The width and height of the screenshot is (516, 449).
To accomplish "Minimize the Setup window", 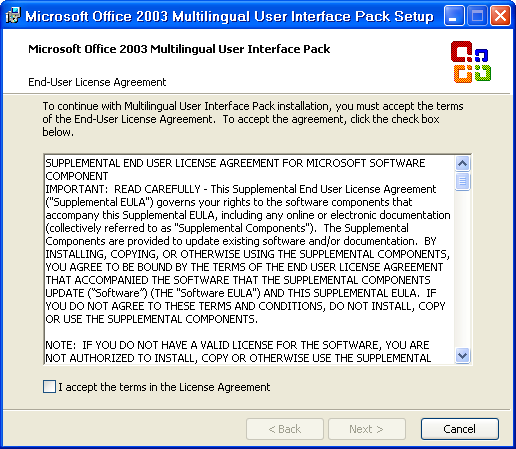I will point(454,16).
